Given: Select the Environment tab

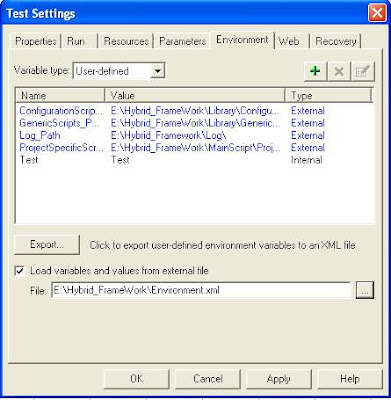Looking at the screenshot, I should 242,40.
